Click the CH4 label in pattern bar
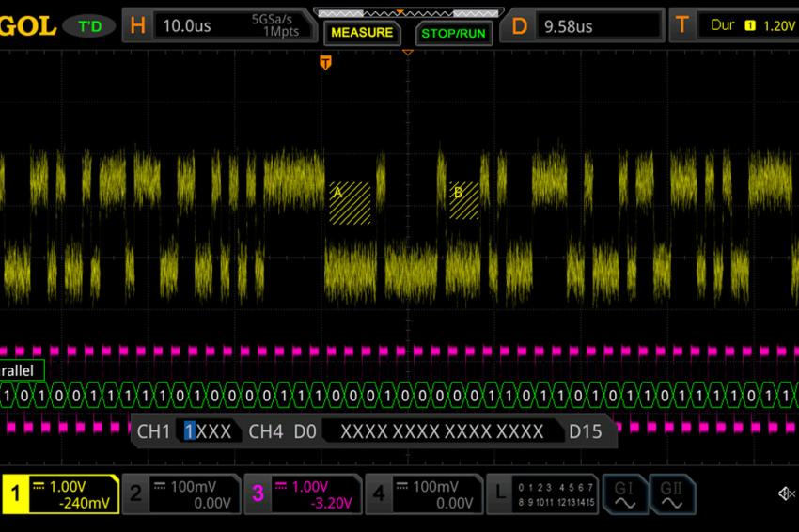This screenshot has width=799, height=532. pyautogui.click(x=265, y=431)
